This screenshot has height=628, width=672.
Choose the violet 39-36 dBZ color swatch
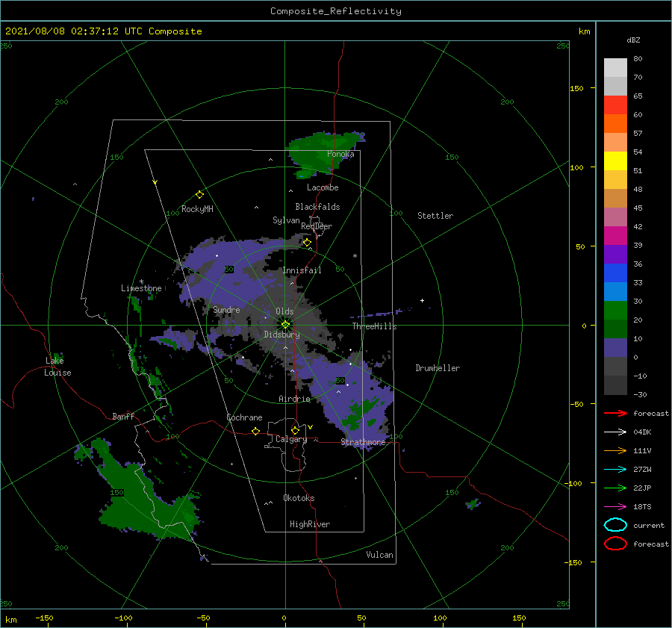click(x=615, y=254)
